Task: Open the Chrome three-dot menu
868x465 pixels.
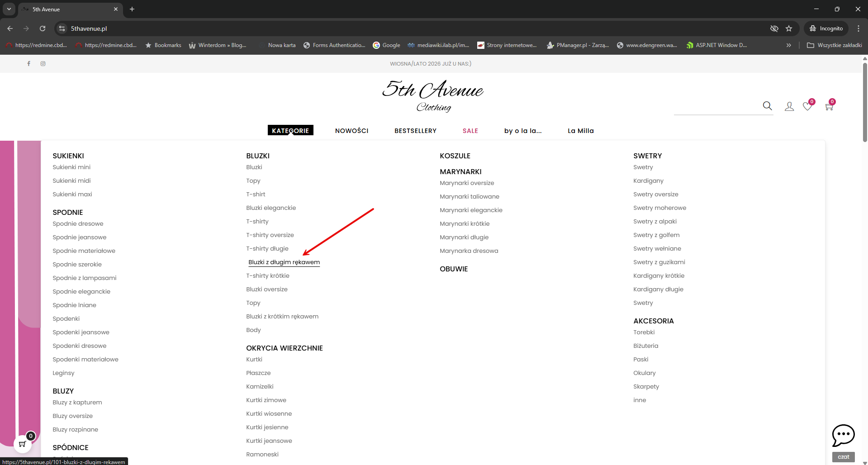Action: tap(859, 28)
